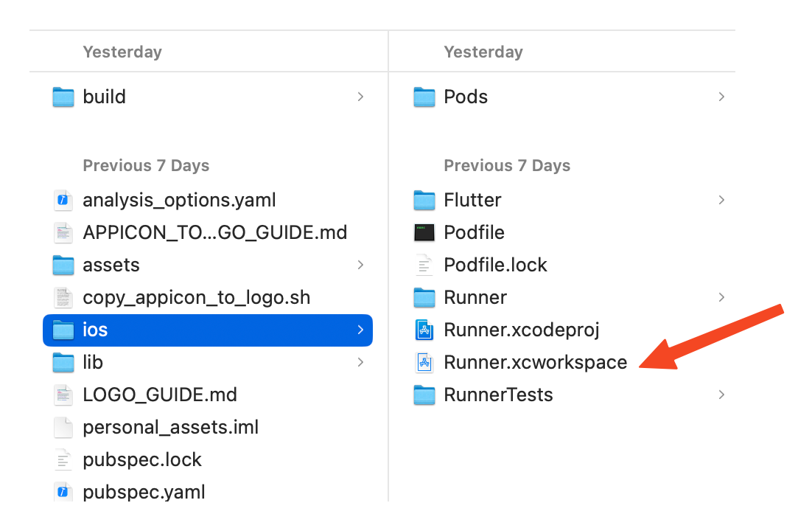812x531 pixels.
Task: Click the LOGO_GUIDE.md document icon
Action: pyautogui.click(x=64, y=395)
